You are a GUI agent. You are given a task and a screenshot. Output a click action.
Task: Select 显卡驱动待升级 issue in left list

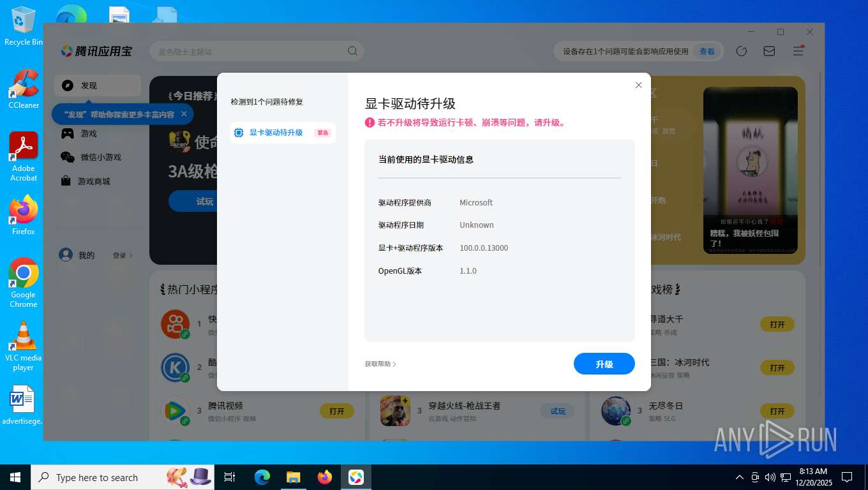(283, 133)
